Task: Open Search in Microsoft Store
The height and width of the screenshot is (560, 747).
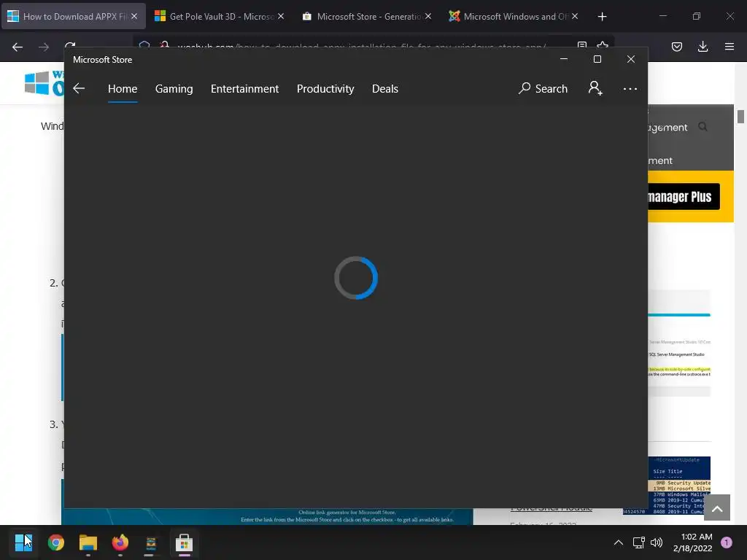Action: [x=543, y=88]
